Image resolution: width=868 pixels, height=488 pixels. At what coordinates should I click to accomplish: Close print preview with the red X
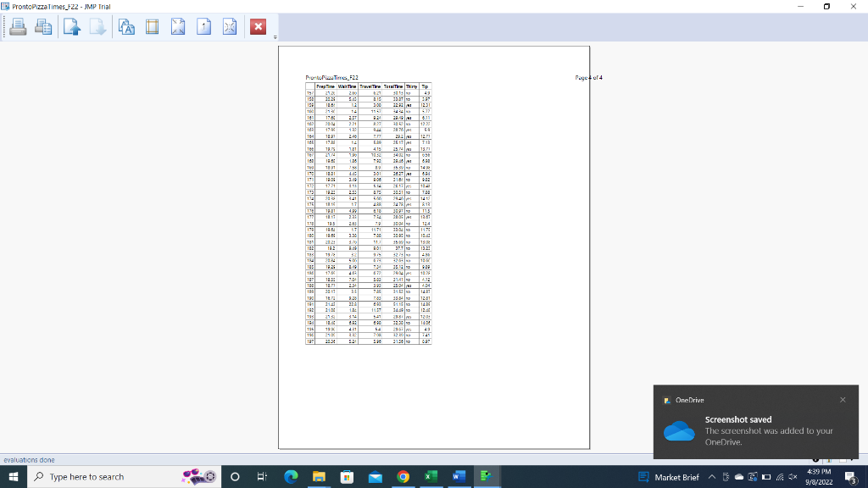coord(258,26)
